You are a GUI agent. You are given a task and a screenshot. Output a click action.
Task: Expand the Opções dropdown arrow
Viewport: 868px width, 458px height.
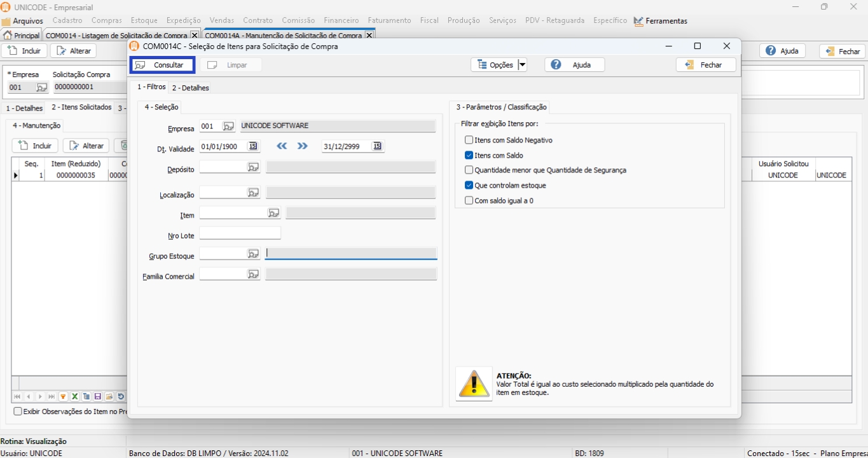pos(522,64)
